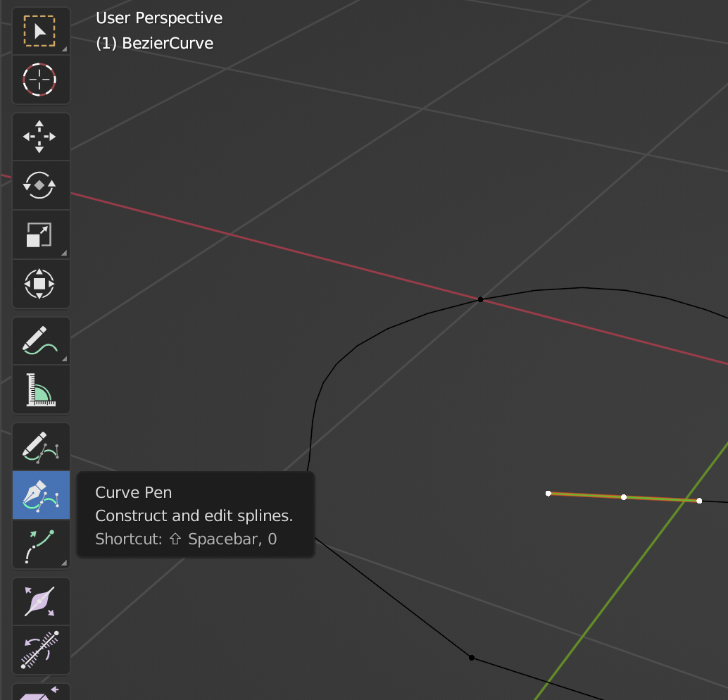
Task: Select the curve Extrude tool
Action: (41, 544)
